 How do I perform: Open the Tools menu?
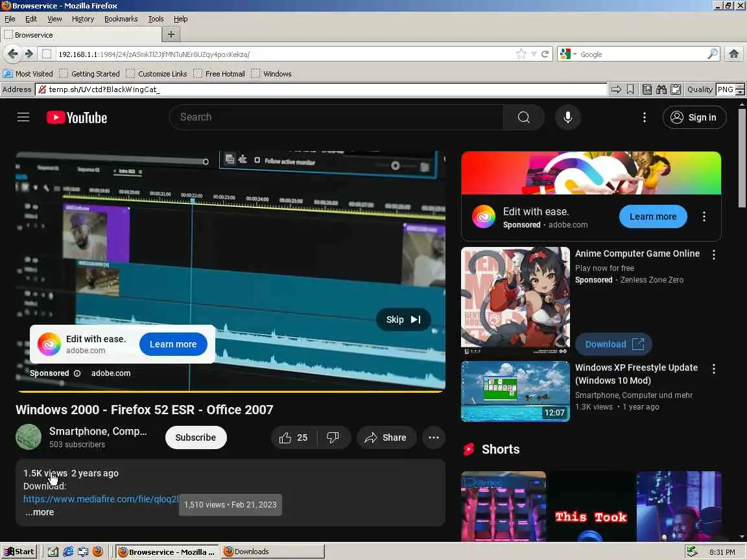click(x=156, y=19)
